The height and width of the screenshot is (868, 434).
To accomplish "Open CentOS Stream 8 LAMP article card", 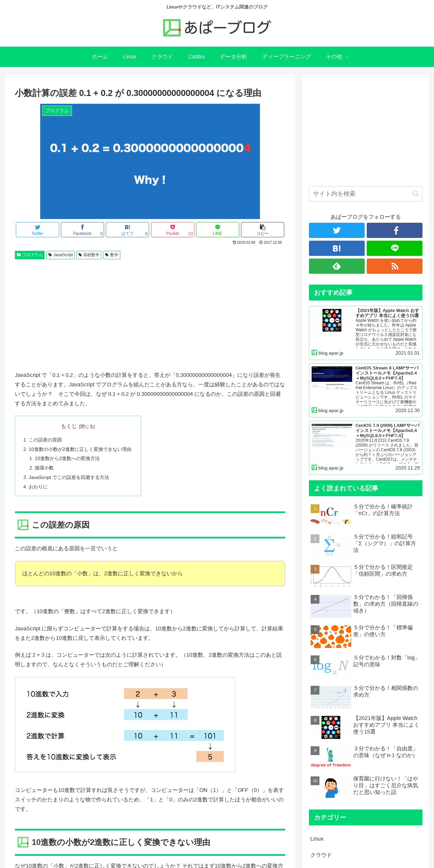I will tap(365, 390).
